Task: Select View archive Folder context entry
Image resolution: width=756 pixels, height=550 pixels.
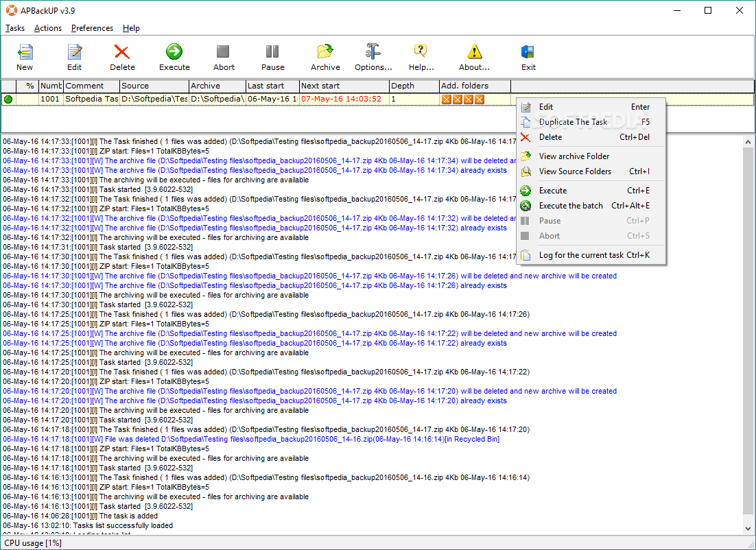Action: [591, 156]
